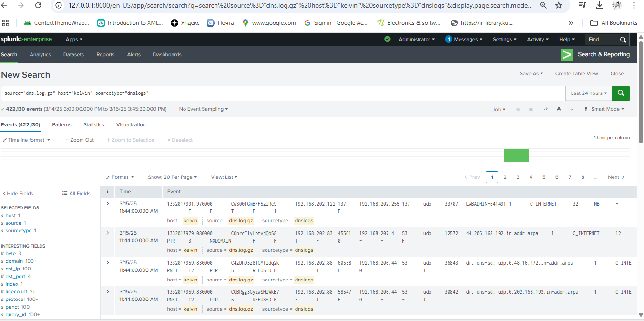
Task: Click the All Fields button
Action: [x=76, y=193]
